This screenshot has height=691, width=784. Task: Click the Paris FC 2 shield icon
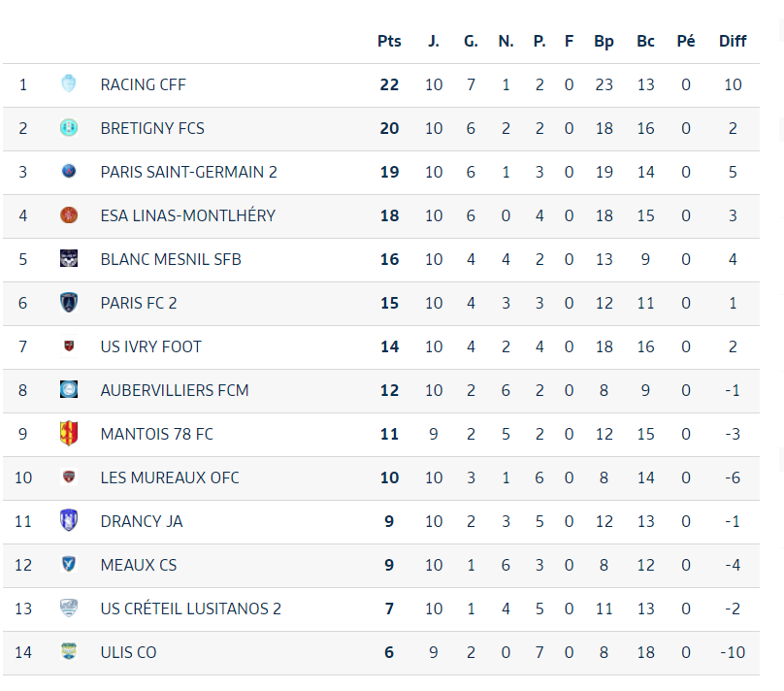[x=69, y=303]
